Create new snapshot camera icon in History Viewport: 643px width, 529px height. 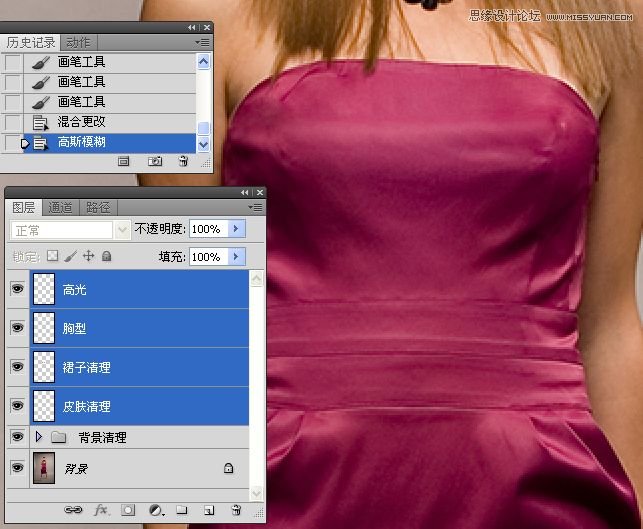[x=155, y=161]
